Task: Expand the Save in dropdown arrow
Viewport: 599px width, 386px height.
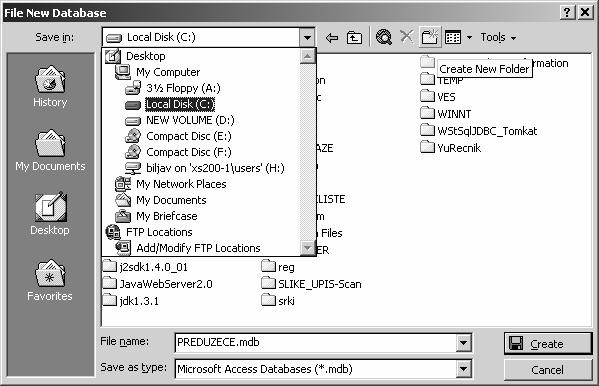Action: click(x=307, y=37)
